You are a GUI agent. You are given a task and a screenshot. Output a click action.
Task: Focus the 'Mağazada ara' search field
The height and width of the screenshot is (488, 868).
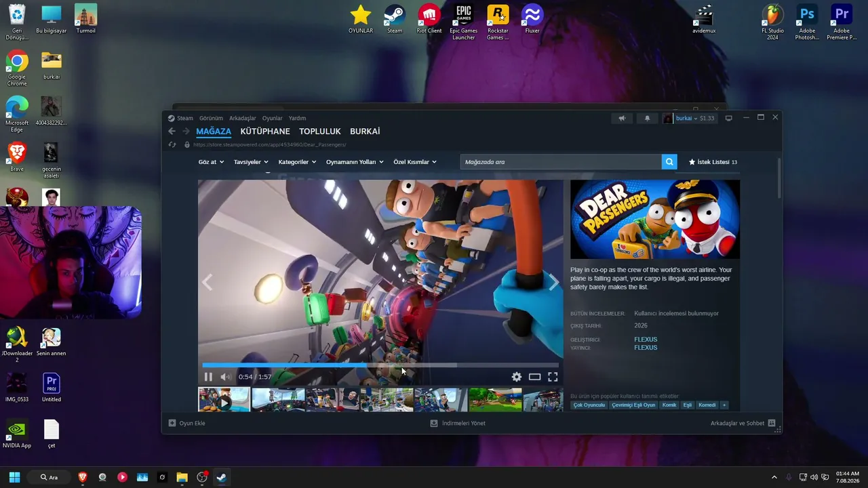coord(561,162)
